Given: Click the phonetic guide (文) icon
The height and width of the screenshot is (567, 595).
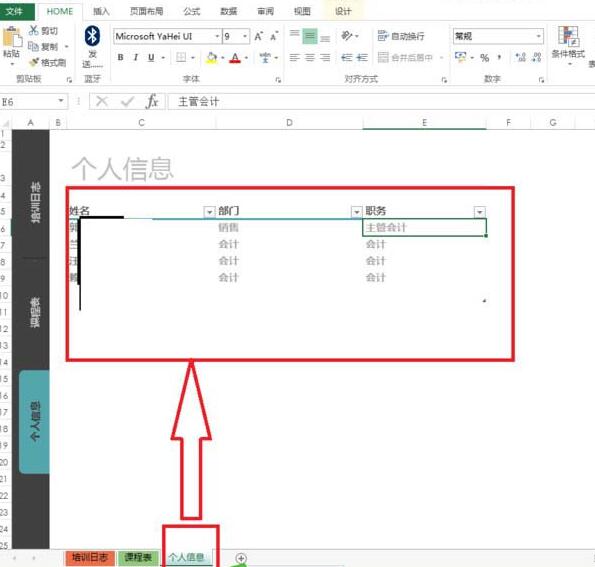Looking at the screenshot, I should point(265,58).
